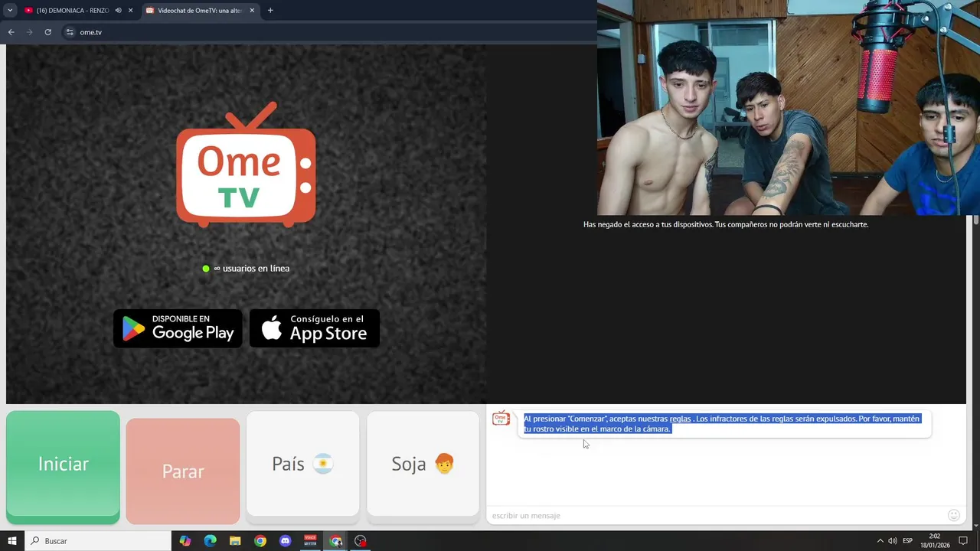The image size is (980, 551).
Task: Select the Videochat de OmeTV tab
Action: pyautogui.click(x=199, y=10)
